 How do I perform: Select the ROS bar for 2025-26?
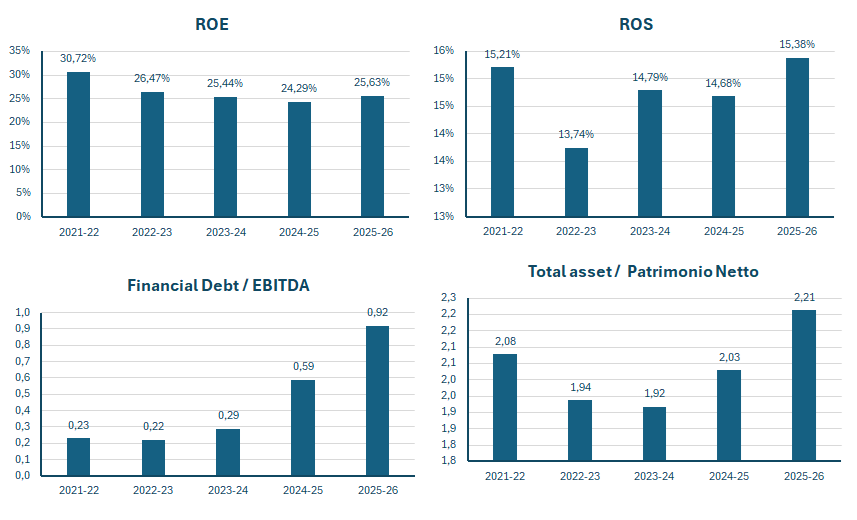point(797,137)
